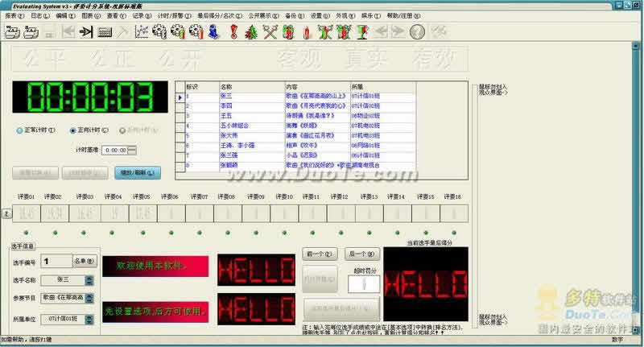The image size is (644, 347).
Task: Go to next contestant with 后一个
Action: click(361, 254)
